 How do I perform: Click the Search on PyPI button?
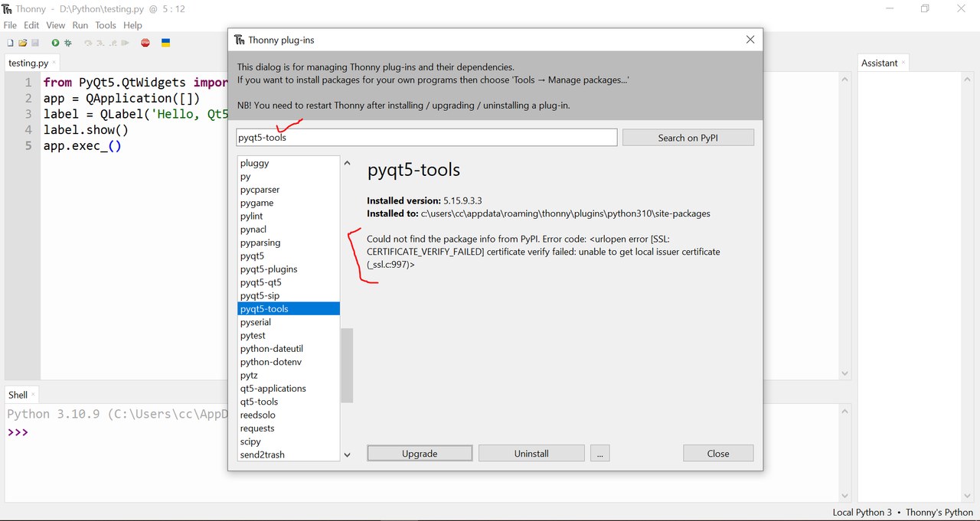tap(688, 138)
